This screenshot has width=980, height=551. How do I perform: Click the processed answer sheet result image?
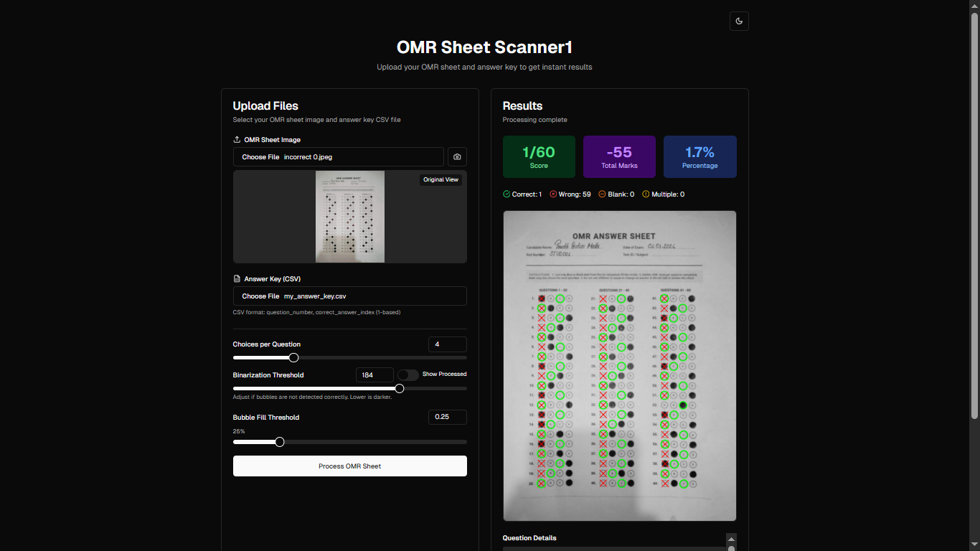coord(619,366)
